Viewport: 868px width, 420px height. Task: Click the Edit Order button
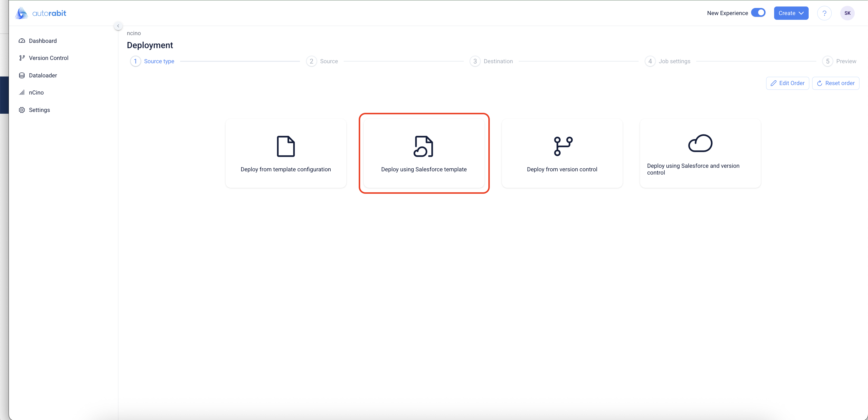(787, 83)
